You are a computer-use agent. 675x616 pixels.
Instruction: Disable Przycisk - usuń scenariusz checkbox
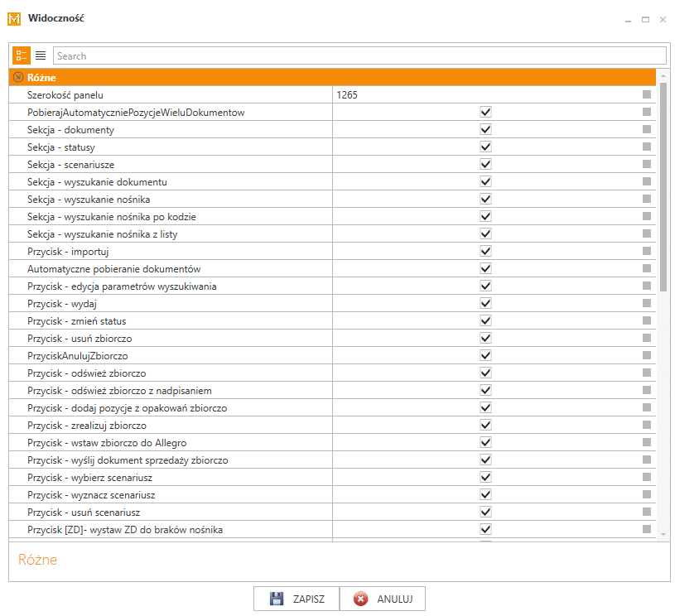[x=485, y=512]
